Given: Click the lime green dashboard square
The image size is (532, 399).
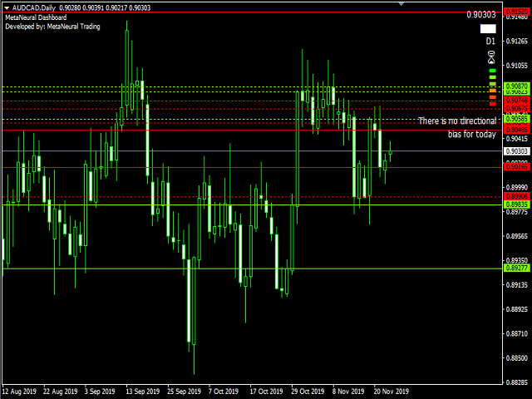Looking at the screenshot, I should (x=493, y=77).
